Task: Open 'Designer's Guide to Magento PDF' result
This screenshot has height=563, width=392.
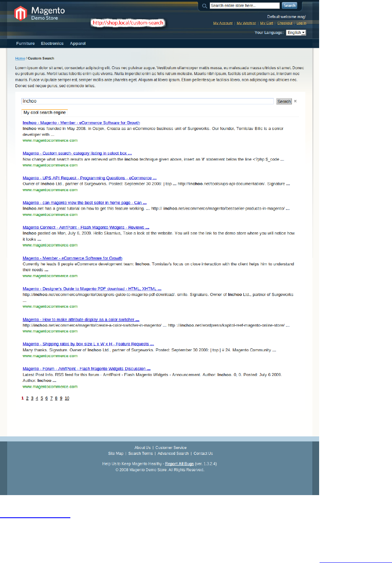Action: tap(92, 289)
